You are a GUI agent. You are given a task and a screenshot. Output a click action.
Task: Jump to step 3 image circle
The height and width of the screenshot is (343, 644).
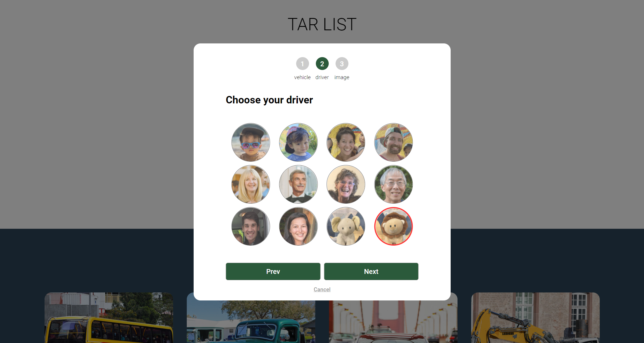pos(342,64)
